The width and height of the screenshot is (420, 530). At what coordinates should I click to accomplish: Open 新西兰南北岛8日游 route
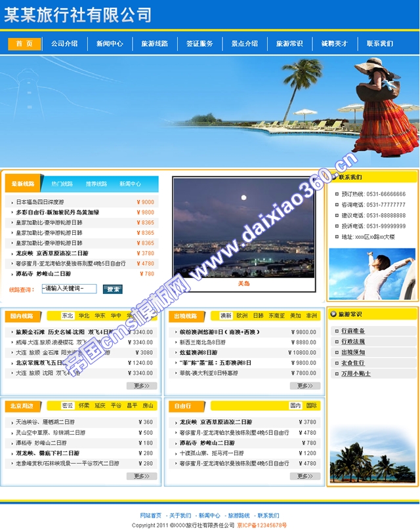coord(202,342)
